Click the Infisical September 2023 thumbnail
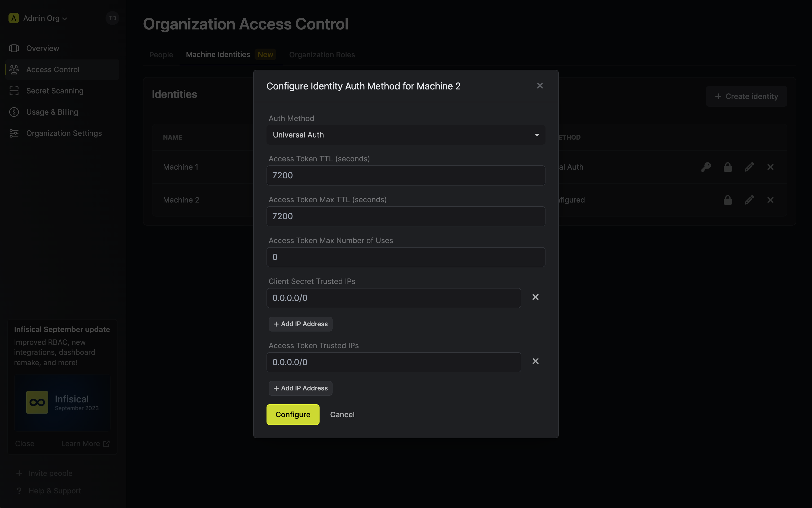Viewport: 812px width, 508px height. (62, 403)
